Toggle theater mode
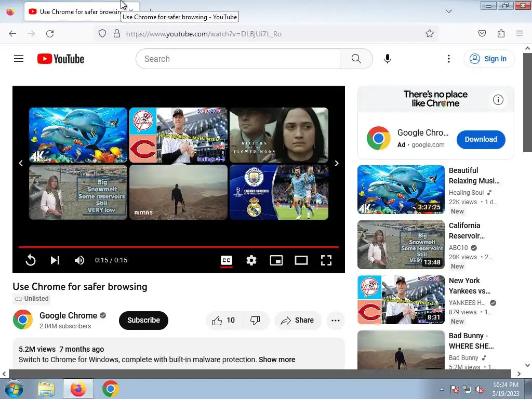 pyautogui.click(x=301, y=260)
